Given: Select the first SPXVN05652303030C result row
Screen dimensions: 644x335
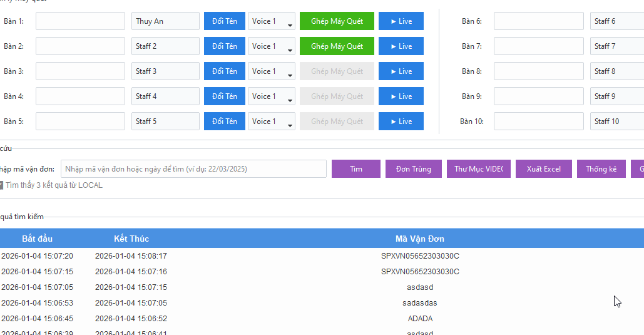Looking at the screenshot, I should [x=419, y=256].
